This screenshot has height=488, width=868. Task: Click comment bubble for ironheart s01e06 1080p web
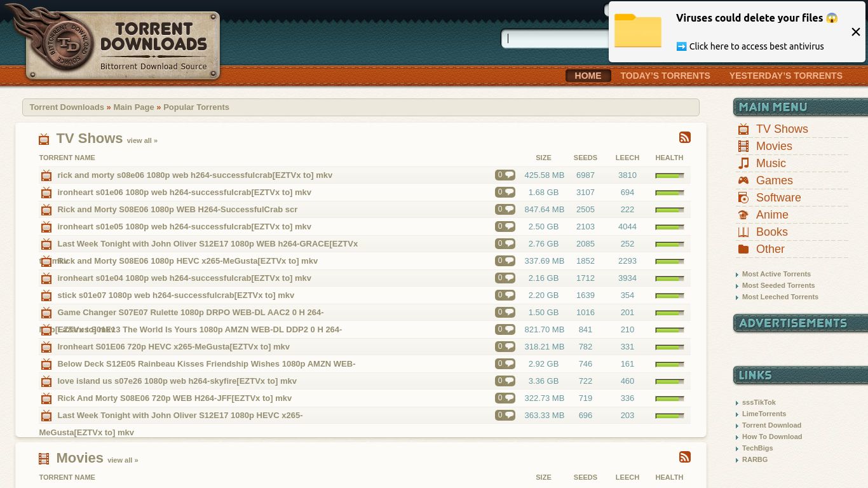coord(505,193)
